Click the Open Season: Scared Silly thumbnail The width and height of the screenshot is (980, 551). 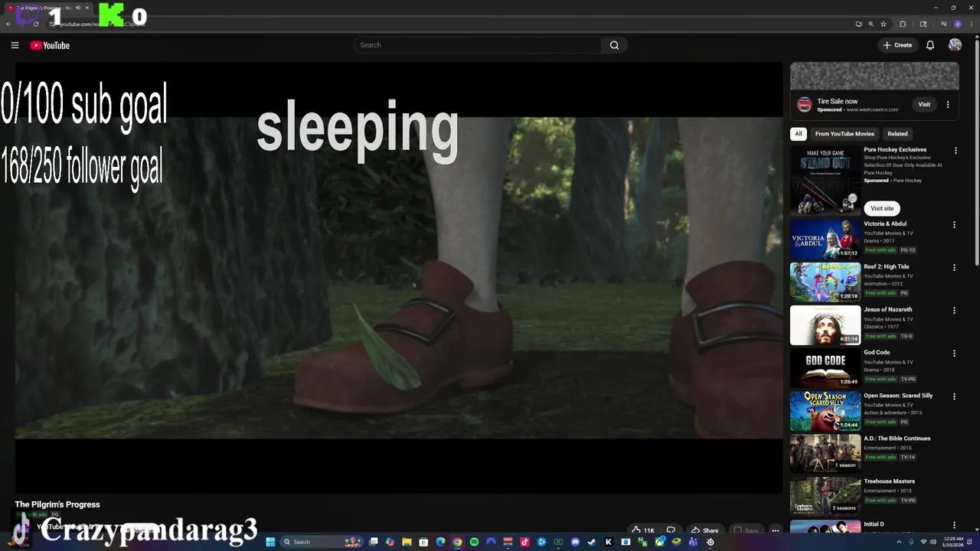[825, 410]
